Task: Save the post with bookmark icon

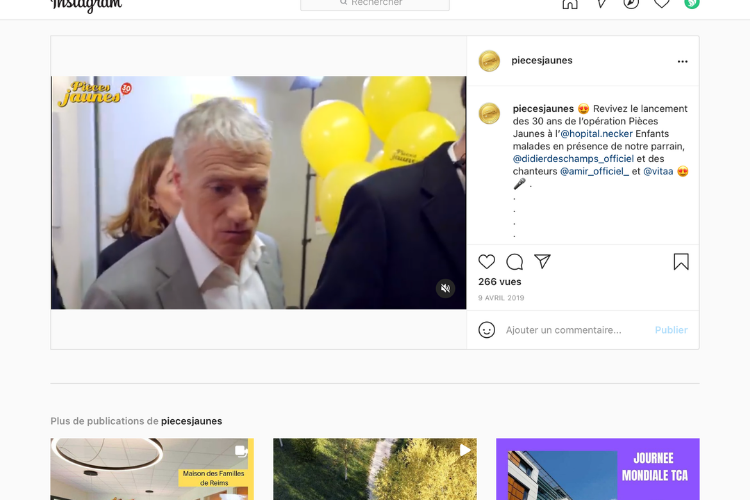Action: 681,262
